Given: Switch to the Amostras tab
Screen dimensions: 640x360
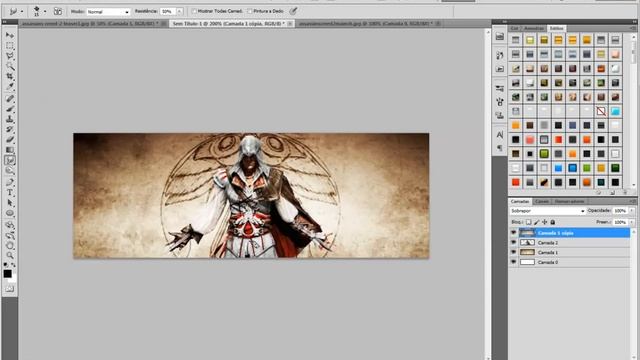Looking at the screenshot, I should coord(534,28).
